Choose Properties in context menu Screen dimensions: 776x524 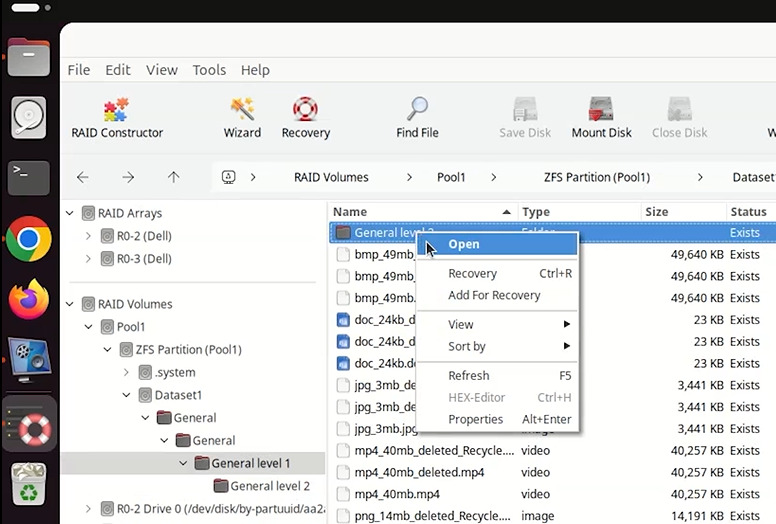[x=497, y=420]
